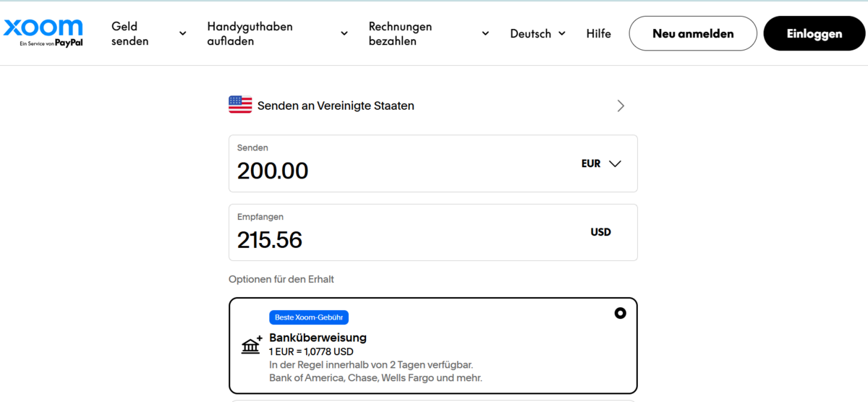Expand the Handyguthaben aufladen menu
This screenshot has height=402, width=868.
coord(277,33)
